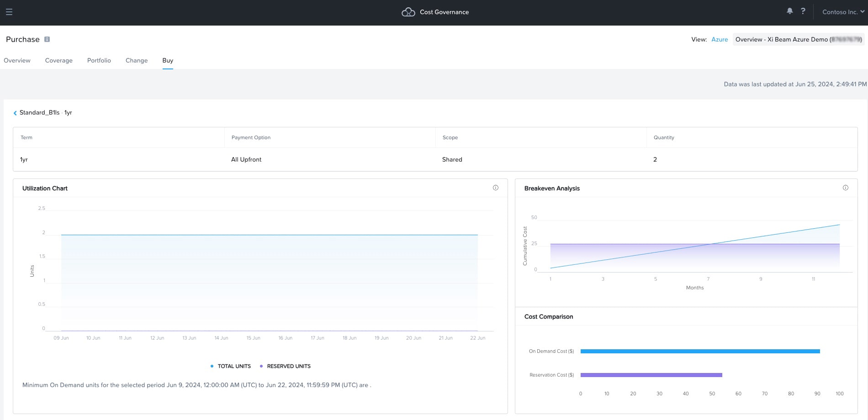Open the Change tab
The width and height of the screenshot is (868, 420).
(x=137, y=60)
